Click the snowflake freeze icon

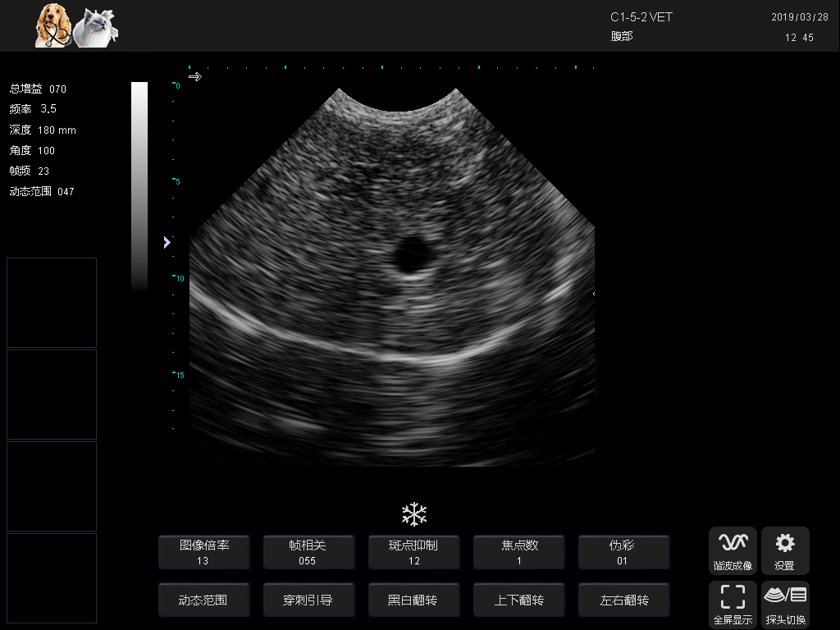click(414, 514)
